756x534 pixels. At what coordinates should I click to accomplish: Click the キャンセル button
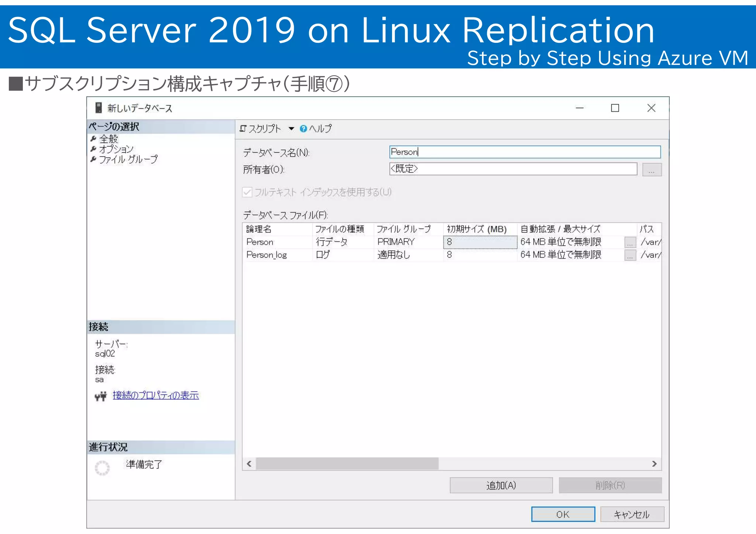tap(632, 514)
